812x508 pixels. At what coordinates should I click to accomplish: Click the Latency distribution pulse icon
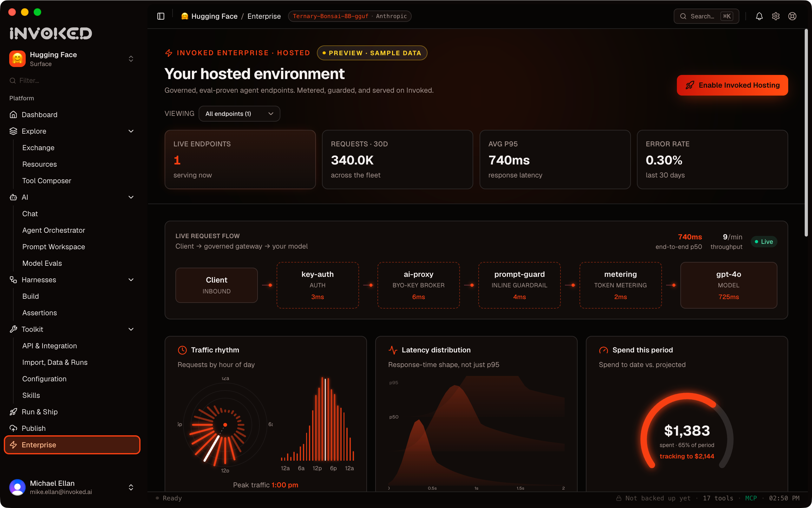point(393,350)
